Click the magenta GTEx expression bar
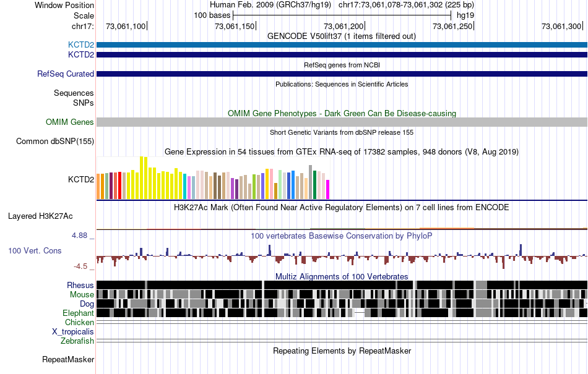The width and height of the screenshot is (588, 374). tap(328, 189)
